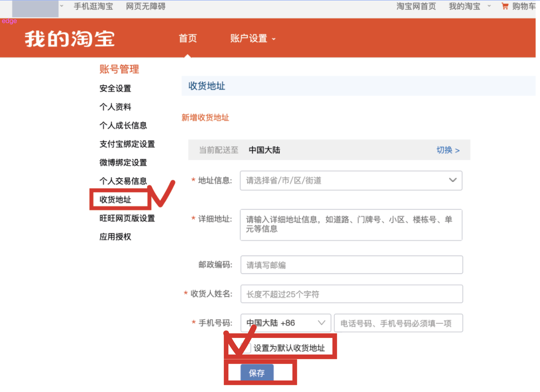540x392 pixels.
Task: Go to the 首页 tab
Action: point(188,38)
